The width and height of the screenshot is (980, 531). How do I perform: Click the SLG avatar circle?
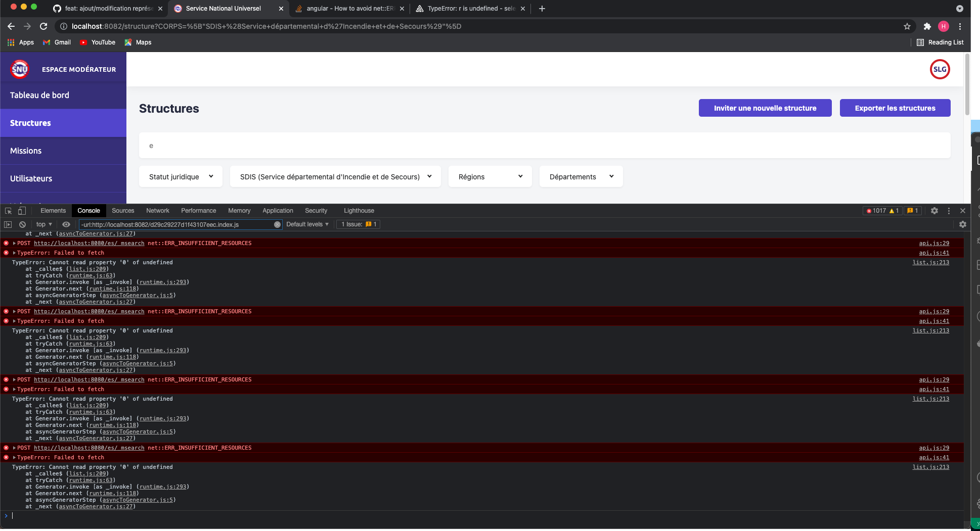[940, 69]
